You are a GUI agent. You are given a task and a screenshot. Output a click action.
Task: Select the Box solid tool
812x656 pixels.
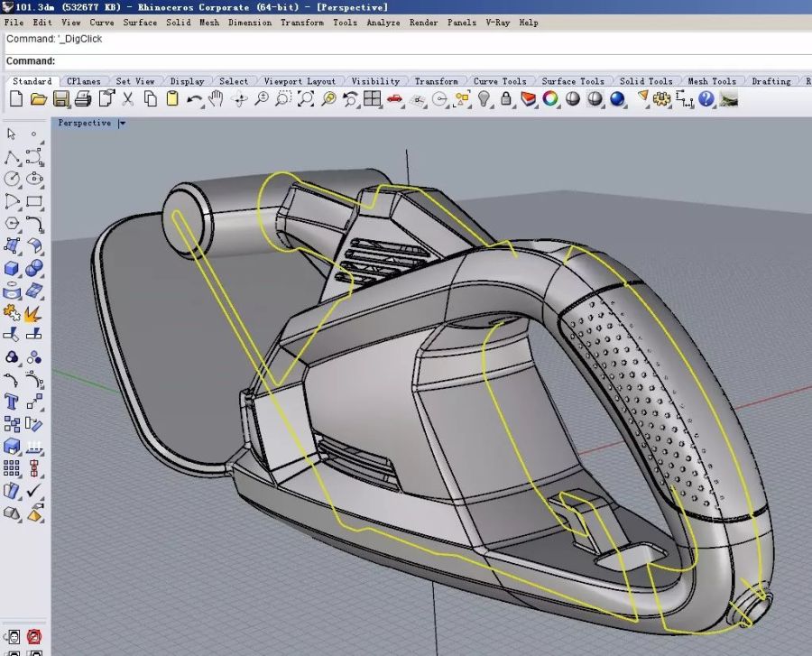pyautogui.click(x=13, y=268)
